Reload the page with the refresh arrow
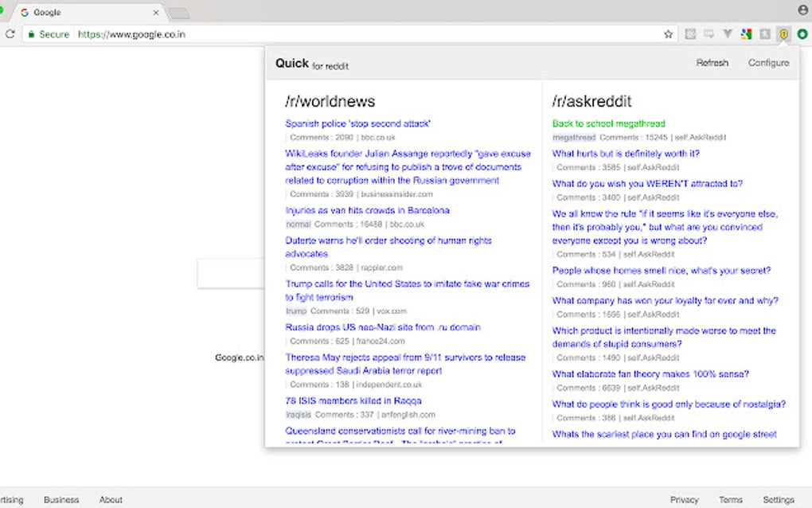This screenshot has width=812, height=508. pyautogui.click(x=10, y=34)
